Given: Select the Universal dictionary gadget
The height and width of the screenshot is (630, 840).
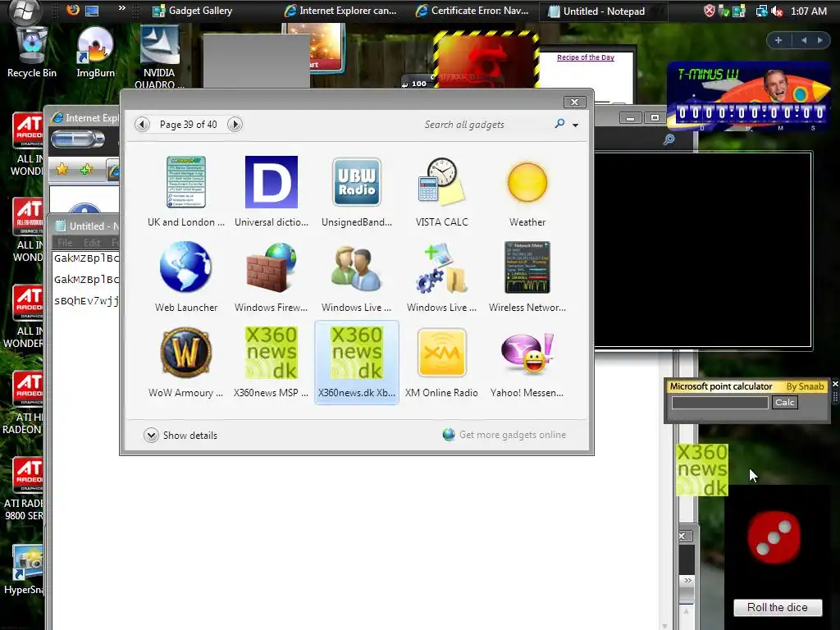Looking at the screenshot, I should click(271, 182).
